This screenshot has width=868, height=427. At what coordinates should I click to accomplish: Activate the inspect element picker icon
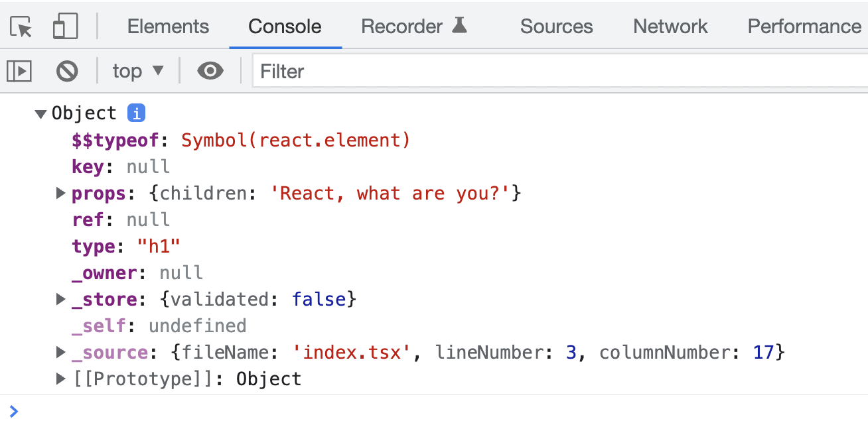pyautogui.click(x=21, y=27)
